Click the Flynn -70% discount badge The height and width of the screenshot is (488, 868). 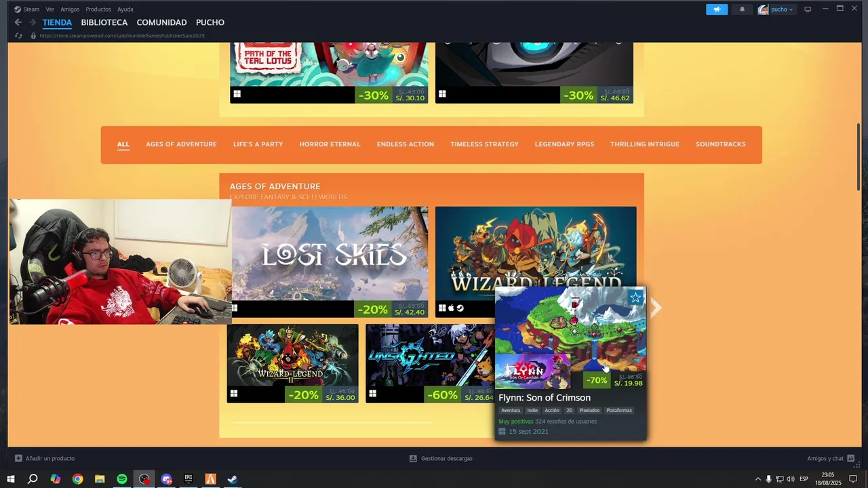coord(597,380)
